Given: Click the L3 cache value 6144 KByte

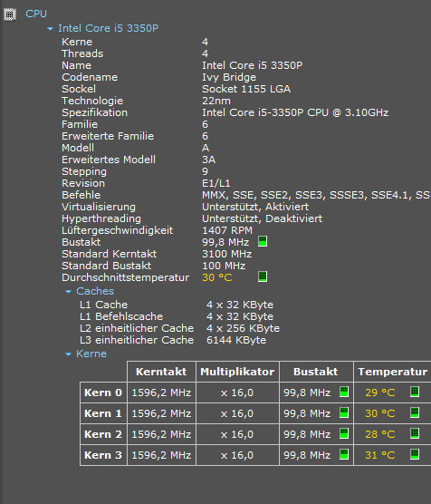Looking at the screenshot, I should point(236,341).
